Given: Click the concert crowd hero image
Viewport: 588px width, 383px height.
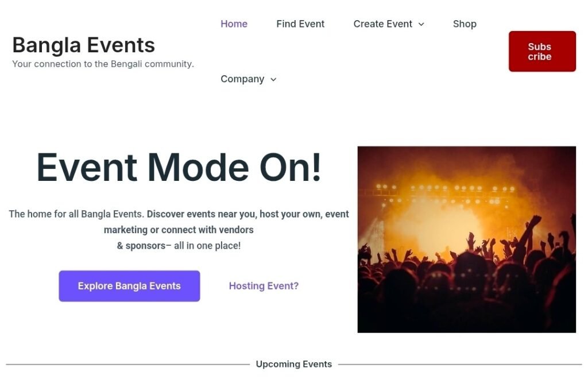Looking at the screenshot, I should pyautogui.click(x=466, y=239).
